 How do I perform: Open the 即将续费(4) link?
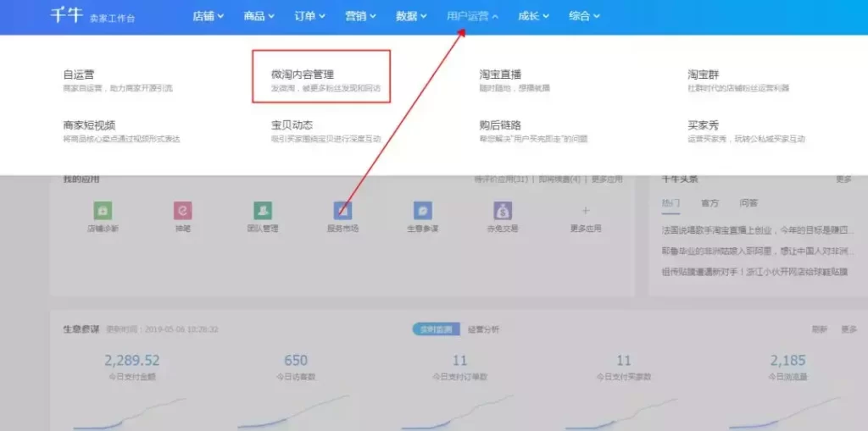click(x=559, y=180)
